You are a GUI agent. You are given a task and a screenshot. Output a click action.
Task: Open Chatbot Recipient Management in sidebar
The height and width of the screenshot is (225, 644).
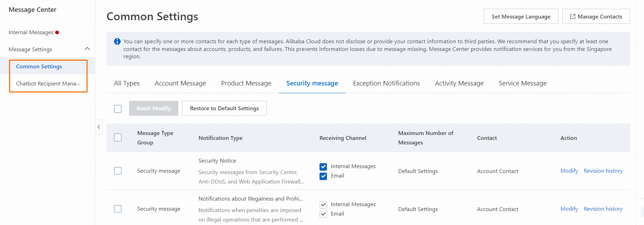pyautogui.click(x=48, y=84)
